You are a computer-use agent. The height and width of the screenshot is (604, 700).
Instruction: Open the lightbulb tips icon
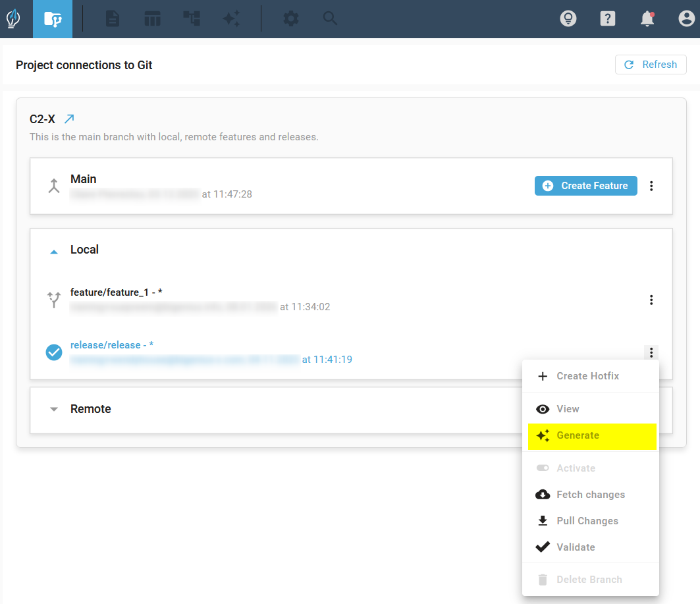568,19
